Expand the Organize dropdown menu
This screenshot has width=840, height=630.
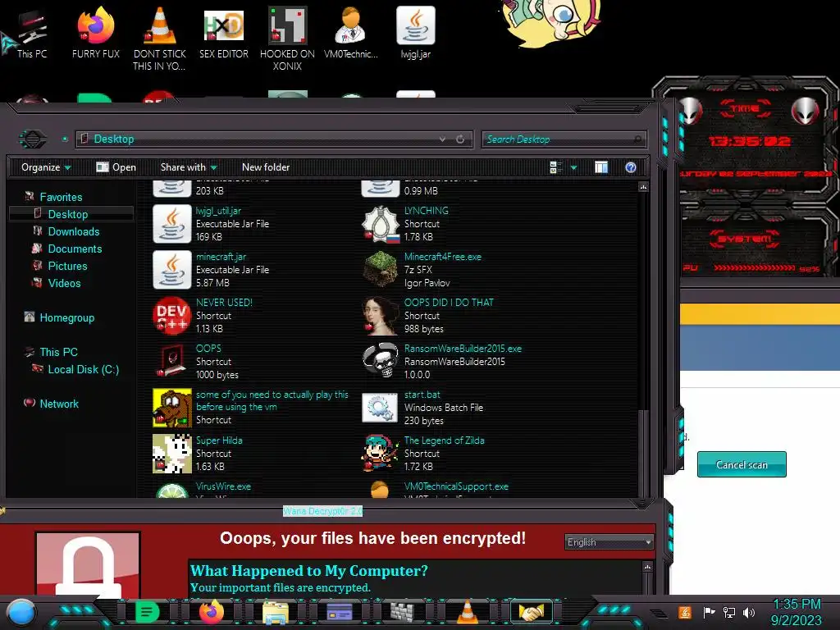tap(46, 167)
